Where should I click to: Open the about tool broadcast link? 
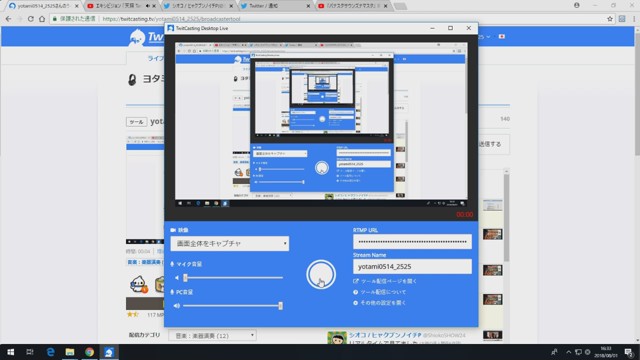coord(380,292)
